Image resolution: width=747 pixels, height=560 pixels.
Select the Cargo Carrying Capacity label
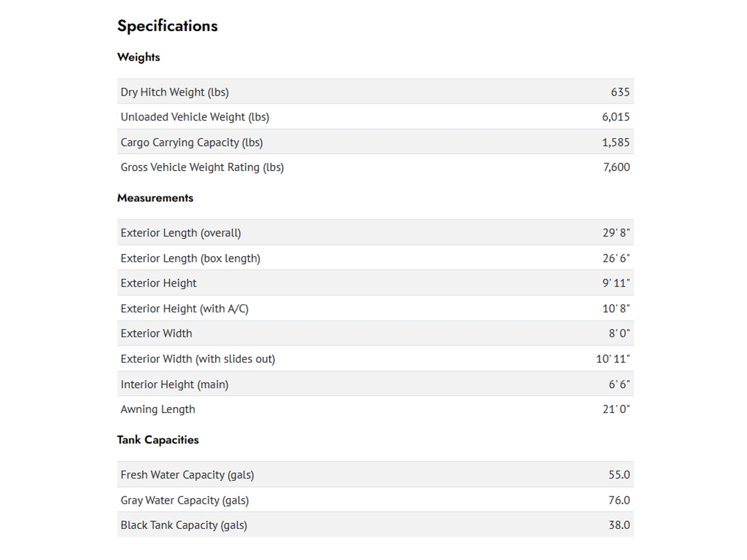click(x=192, y=142)
